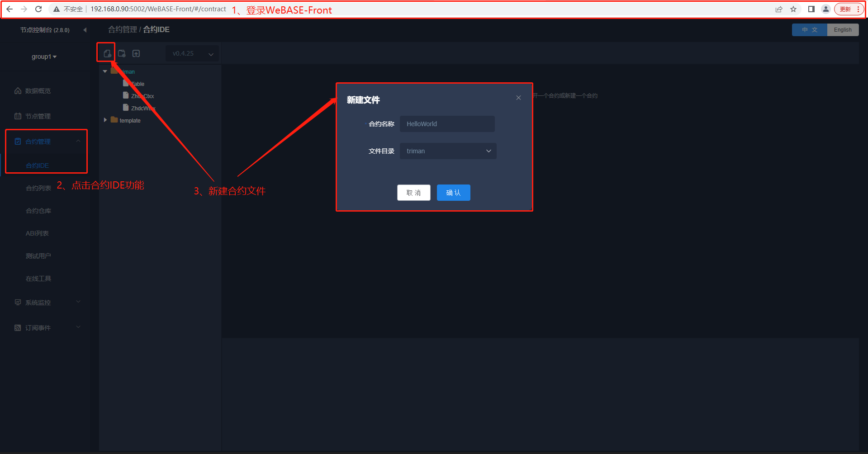The width and height of the screenshot is (868, 454).
Task: Click the 数据概览 home icon
Action: (x=18, y=90)
